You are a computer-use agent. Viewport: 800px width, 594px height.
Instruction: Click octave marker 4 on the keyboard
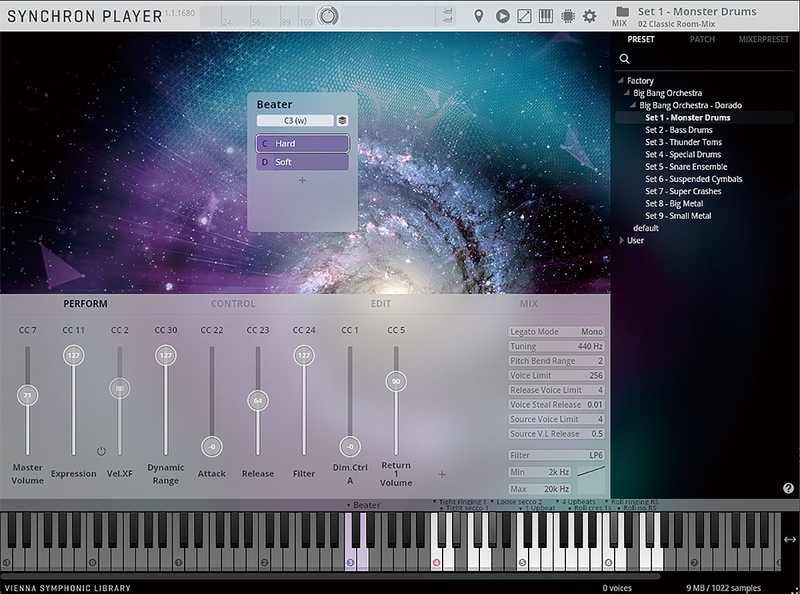pos(436,562)
